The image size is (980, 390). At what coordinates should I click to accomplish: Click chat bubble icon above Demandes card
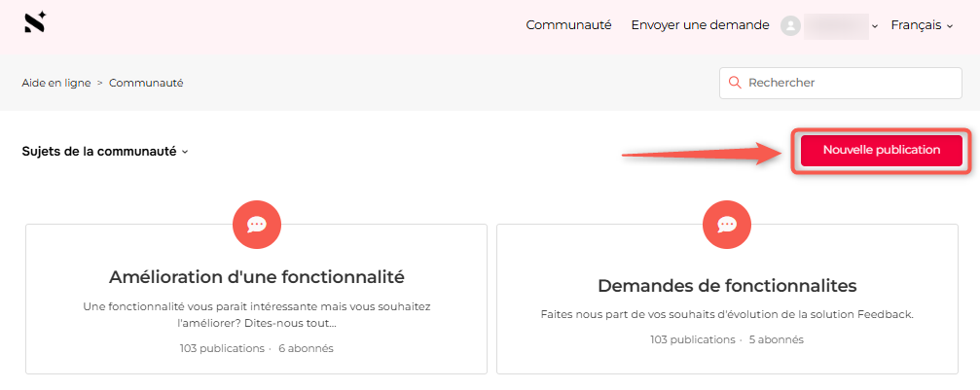click(x=726, y=225)
